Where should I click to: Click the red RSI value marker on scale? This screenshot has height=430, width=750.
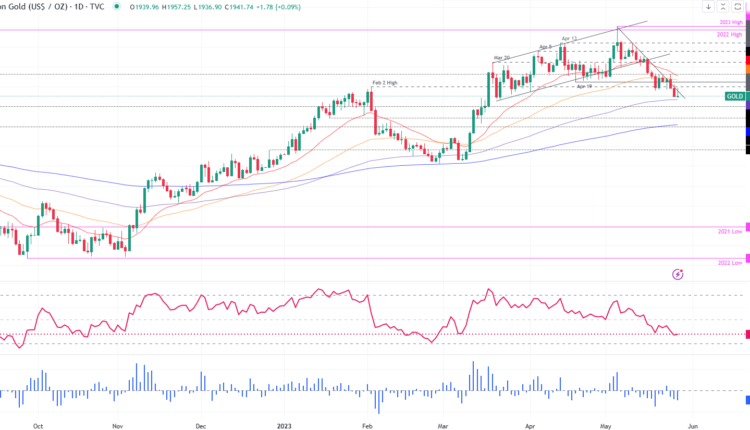pos(747,334)
